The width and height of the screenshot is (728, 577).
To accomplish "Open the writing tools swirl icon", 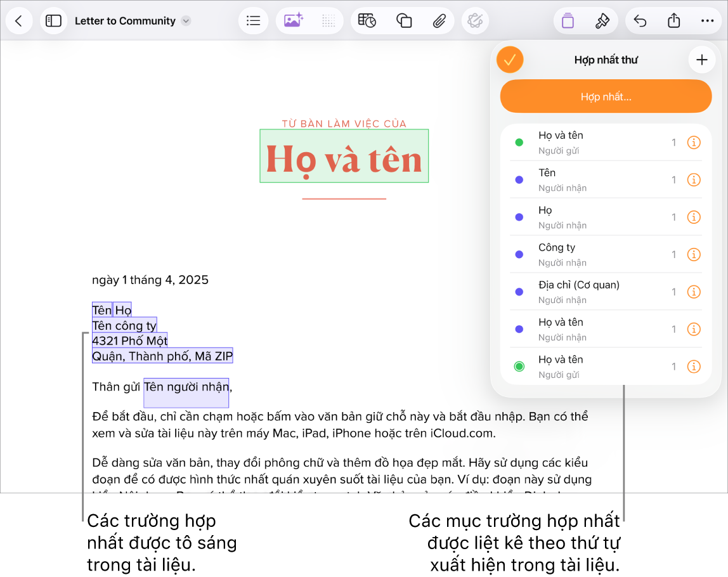I will (x=475, y=21).
